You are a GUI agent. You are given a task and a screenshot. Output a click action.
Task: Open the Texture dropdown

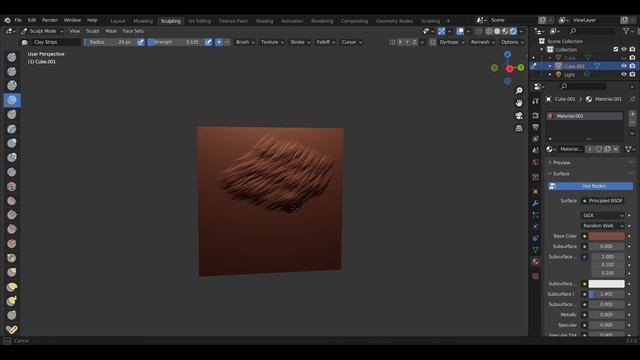click(x=272, y=42)
